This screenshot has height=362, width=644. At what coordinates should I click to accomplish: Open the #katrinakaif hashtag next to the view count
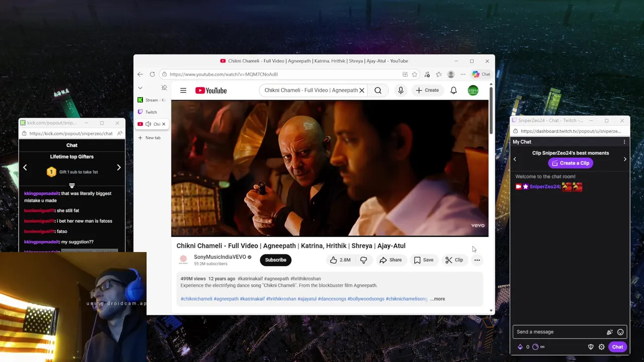(x=250, y=279)
